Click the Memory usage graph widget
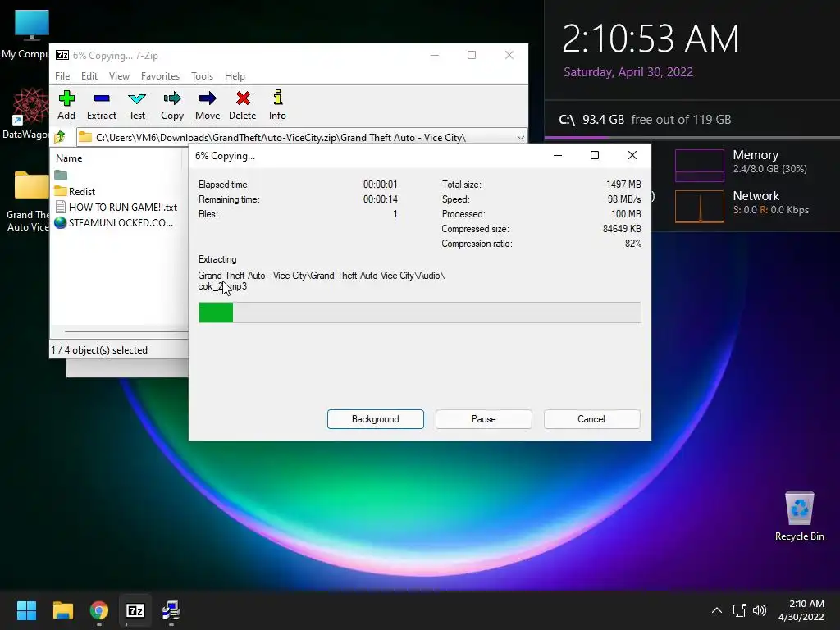 click(x=700, y=166)
